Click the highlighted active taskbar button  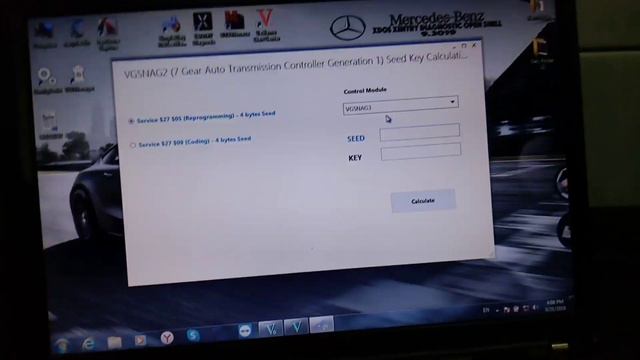click(x=322, y=324)
